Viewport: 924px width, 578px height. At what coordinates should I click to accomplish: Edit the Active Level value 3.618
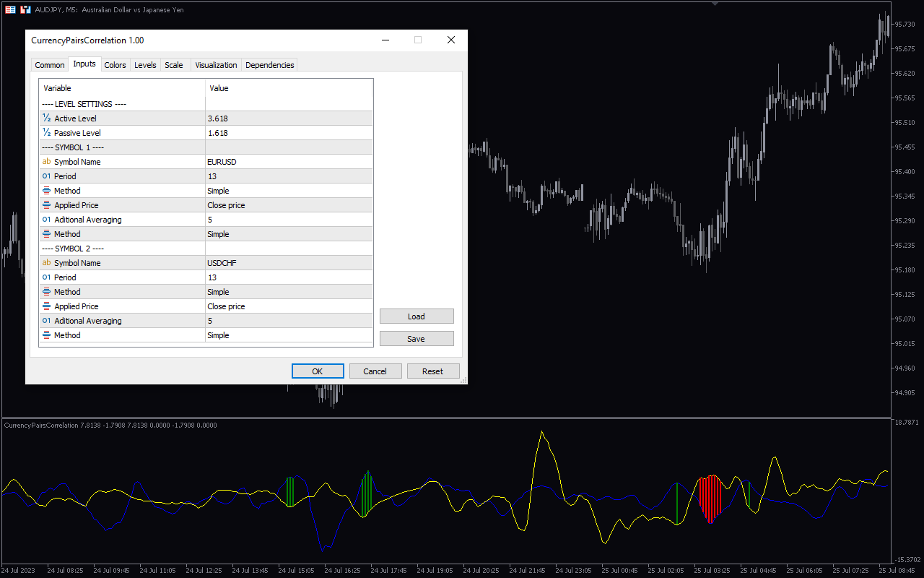pos(289,118)
